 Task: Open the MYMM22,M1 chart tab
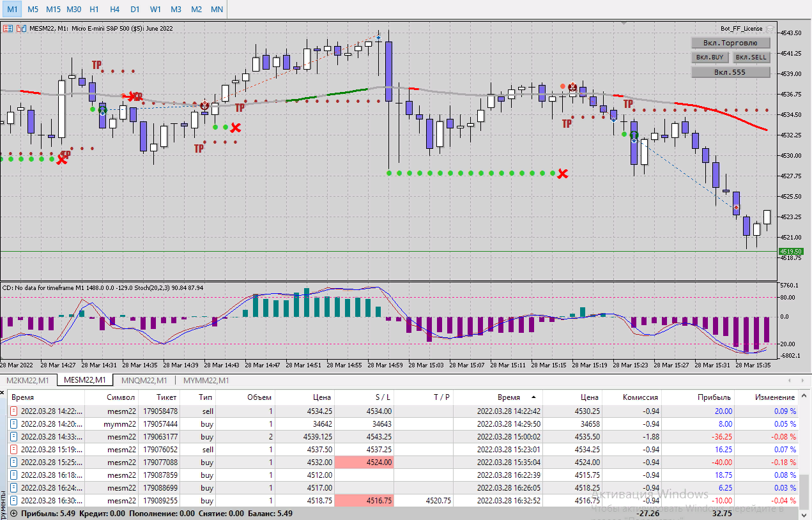(205, 380)
